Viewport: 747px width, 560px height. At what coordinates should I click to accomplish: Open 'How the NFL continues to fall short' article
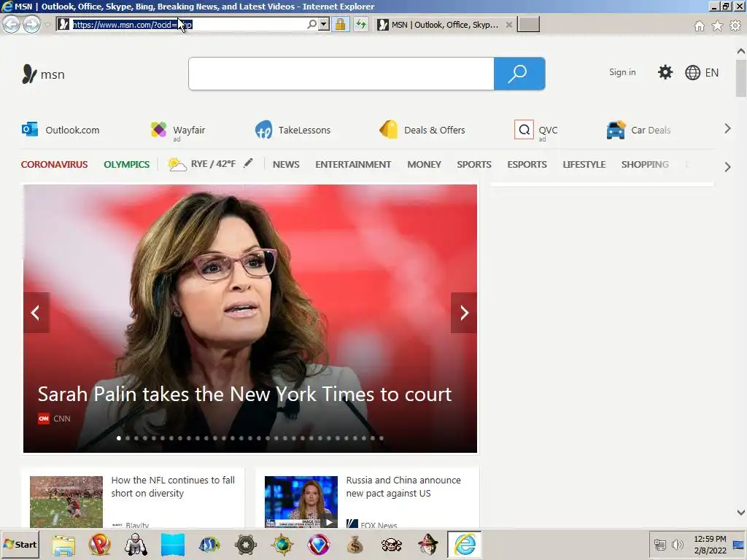pyautogui.click(x=173, y=486)
